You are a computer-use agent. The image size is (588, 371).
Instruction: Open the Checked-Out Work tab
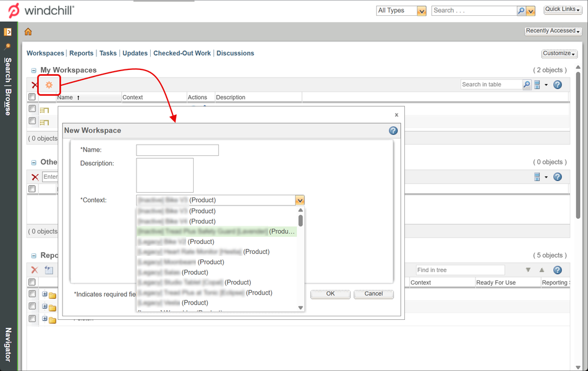[x=182, y=53]
